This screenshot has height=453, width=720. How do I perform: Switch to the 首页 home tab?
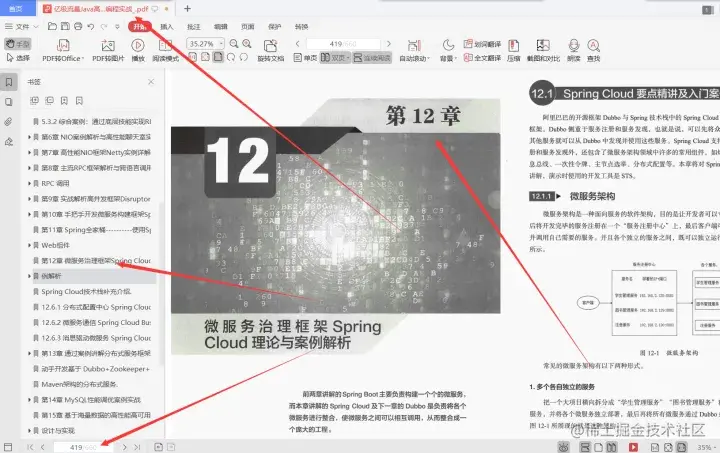(17, 8)
